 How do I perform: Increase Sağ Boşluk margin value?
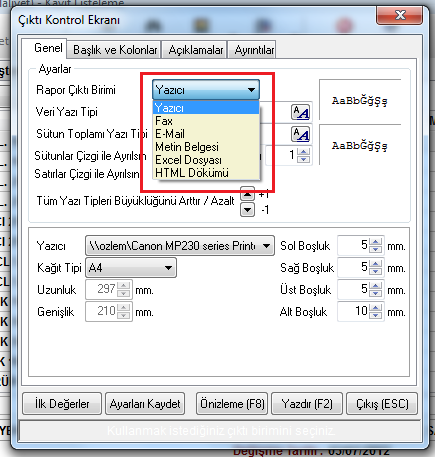376,264
